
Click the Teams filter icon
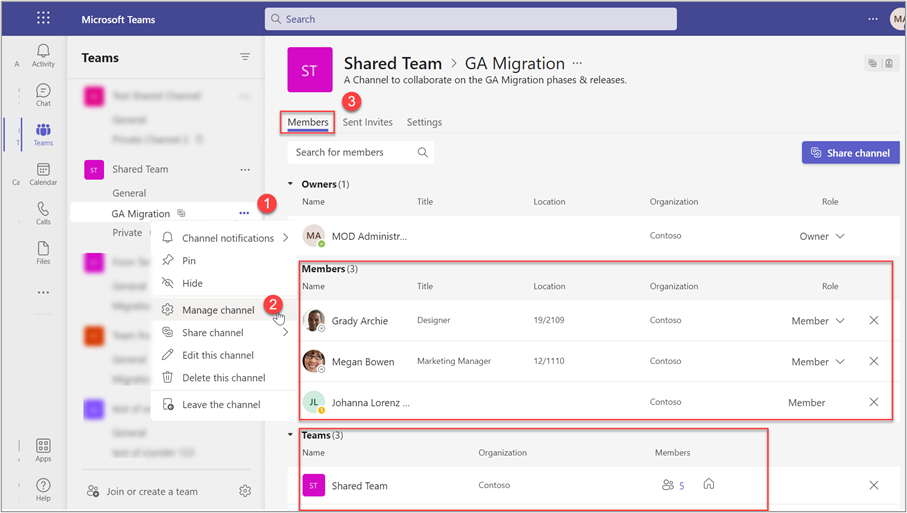coord(245,58)
